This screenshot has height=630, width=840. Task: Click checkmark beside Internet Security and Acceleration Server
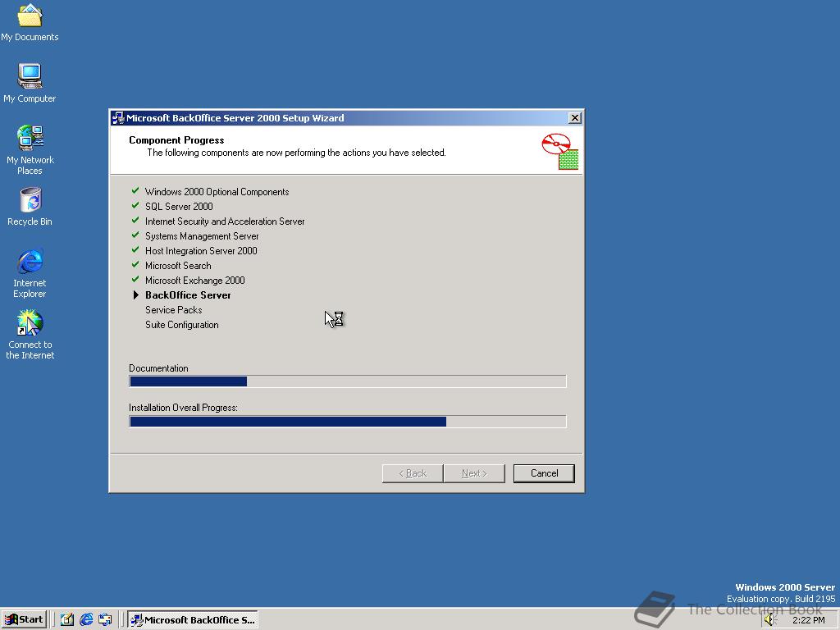pyautogui.click(x=135, y=220)
